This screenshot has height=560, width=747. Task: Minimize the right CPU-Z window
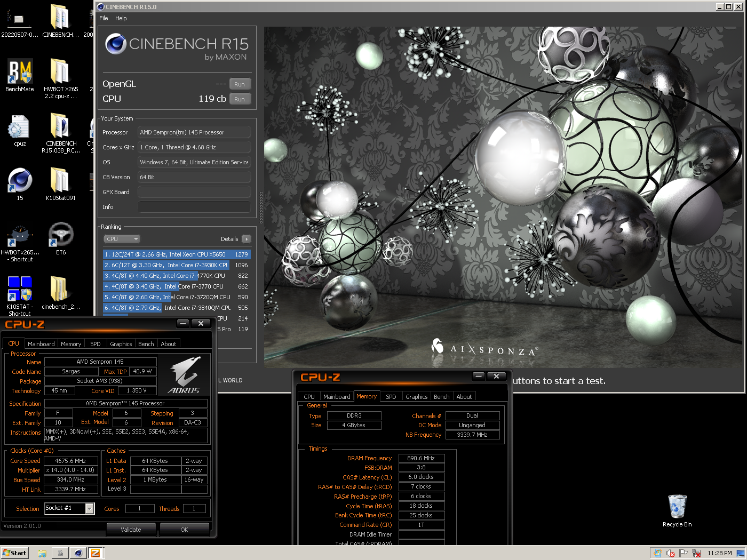[479, 376]
